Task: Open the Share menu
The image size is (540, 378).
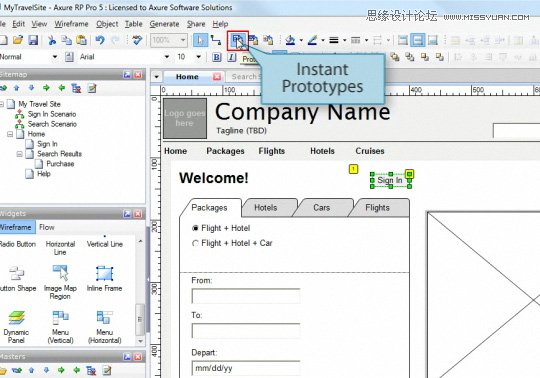Action: [x=196, y=24]
